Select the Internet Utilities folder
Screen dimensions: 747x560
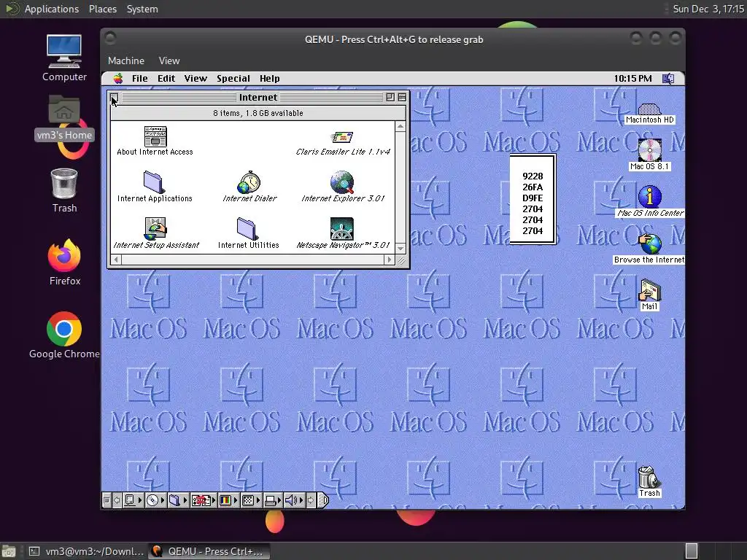(x=247, y=229)
